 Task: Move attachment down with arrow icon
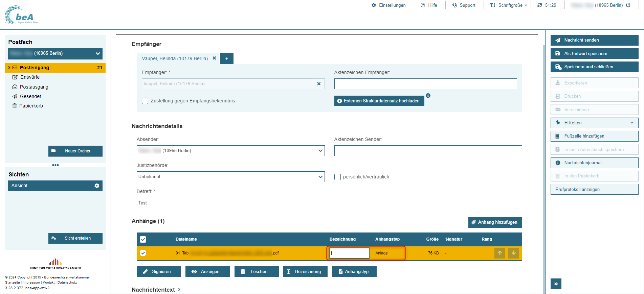click(x=513, y=253)
